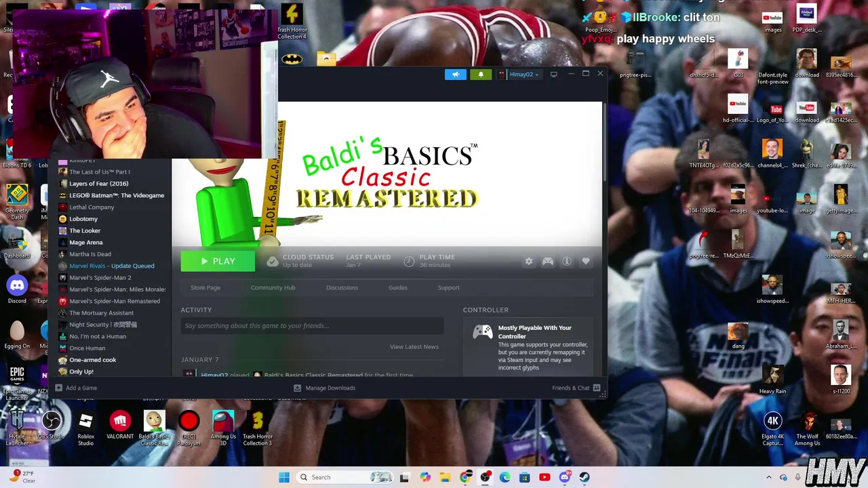Show game info icon

tap(566, 261)
